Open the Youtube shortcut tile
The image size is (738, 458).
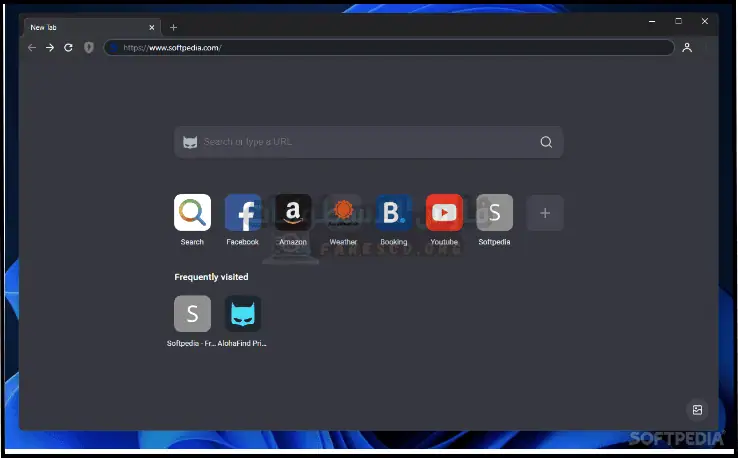(444, 213)
